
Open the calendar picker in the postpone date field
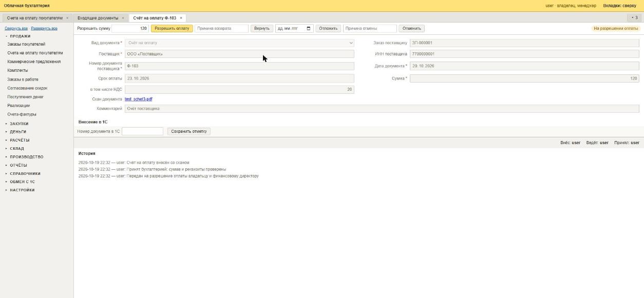click(309, 28)
